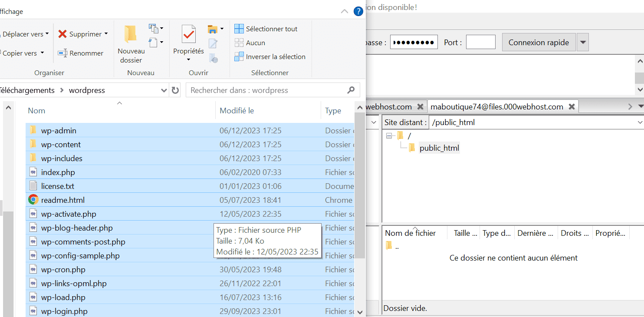Click the Accès rapide icon in ribbon

154,43
